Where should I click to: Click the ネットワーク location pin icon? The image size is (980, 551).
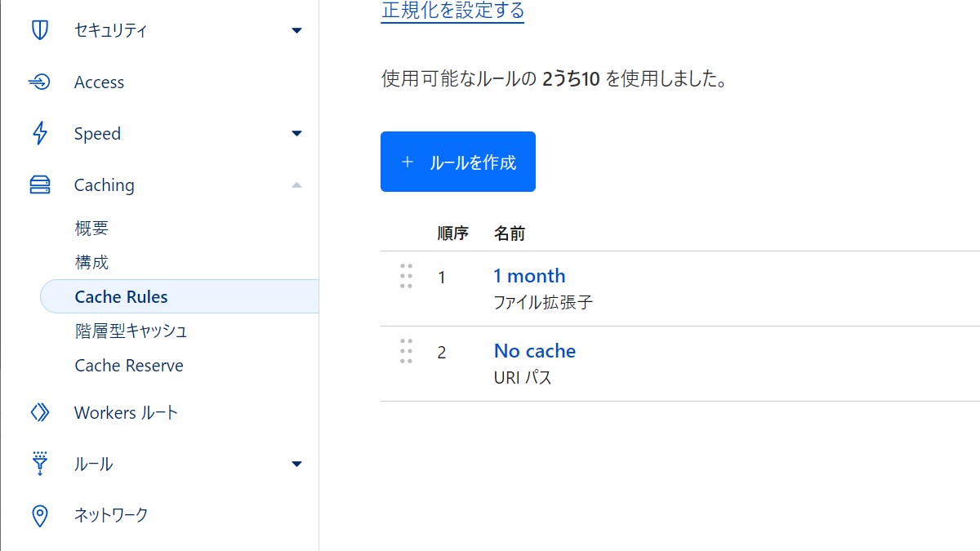tap(39, 516)
